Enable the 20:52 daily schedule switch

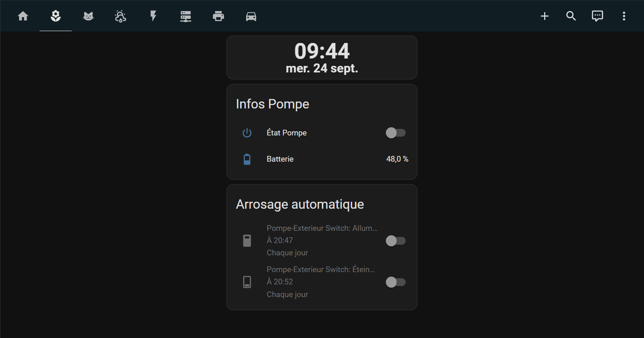coord(395,282)
